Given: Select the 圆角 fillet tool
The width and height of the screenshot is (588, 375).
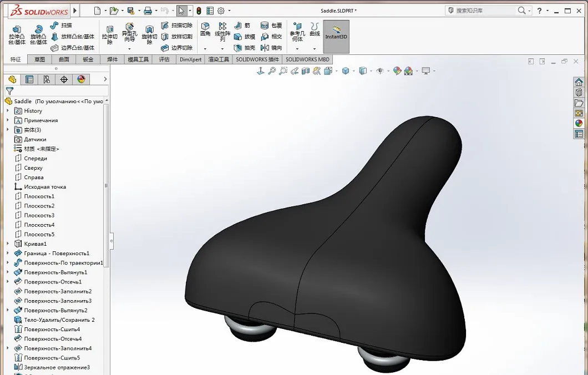Looking at the screenshot, I should [205, 29].
